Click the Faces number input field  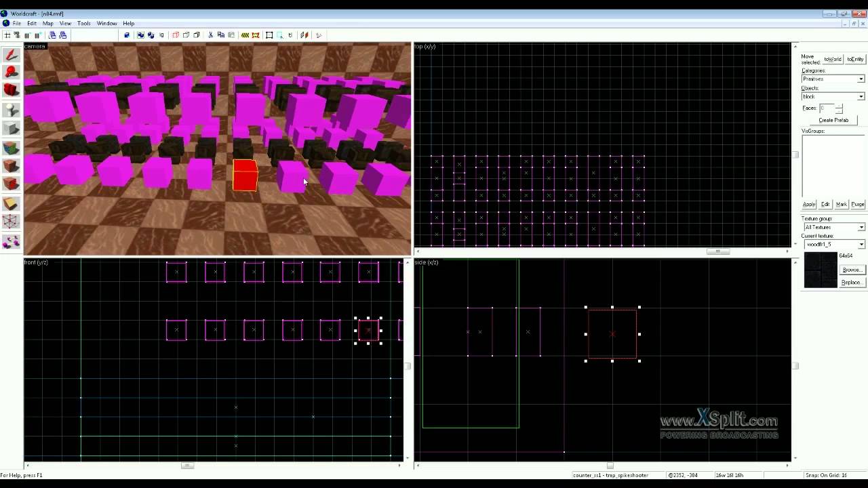tap(827, 108)
